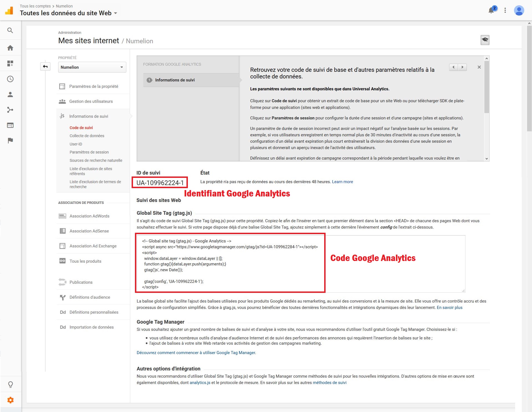Select 'Liste d'exclusion de termes de recherche'

point(95,184)
